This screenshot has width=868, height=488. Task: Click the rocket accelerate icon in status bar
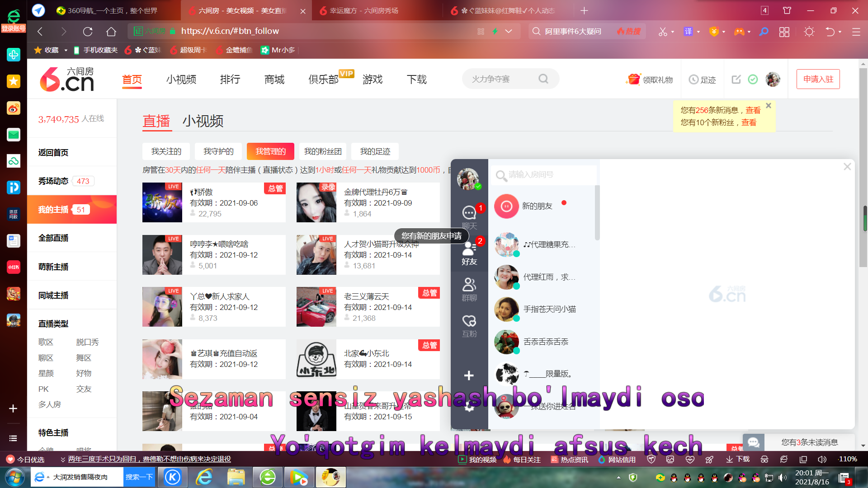point(710,459)
